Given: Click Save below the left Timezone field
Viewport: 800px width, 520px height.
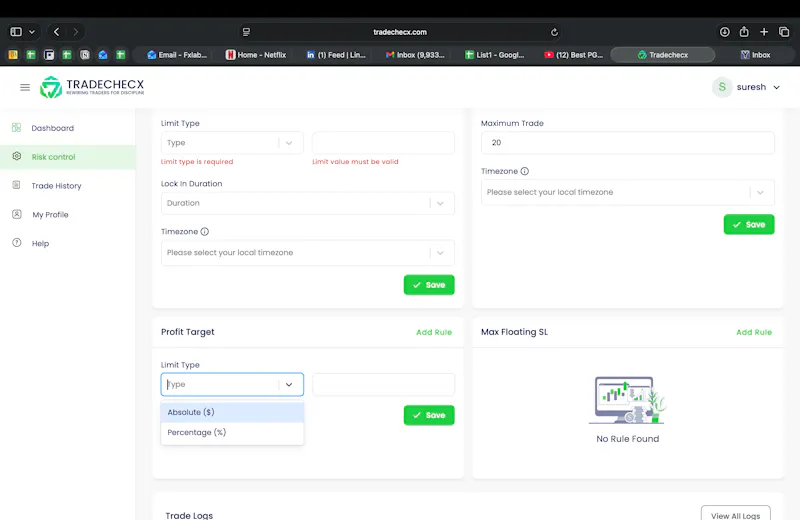Looking at the screenshot, I should 429,285.
